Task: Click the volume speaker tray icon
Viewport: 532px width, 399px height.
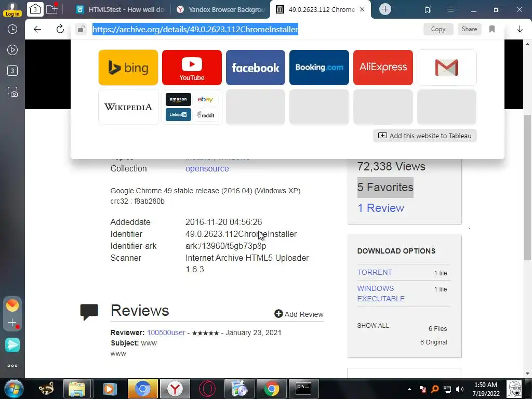Action: pos(460,389)
